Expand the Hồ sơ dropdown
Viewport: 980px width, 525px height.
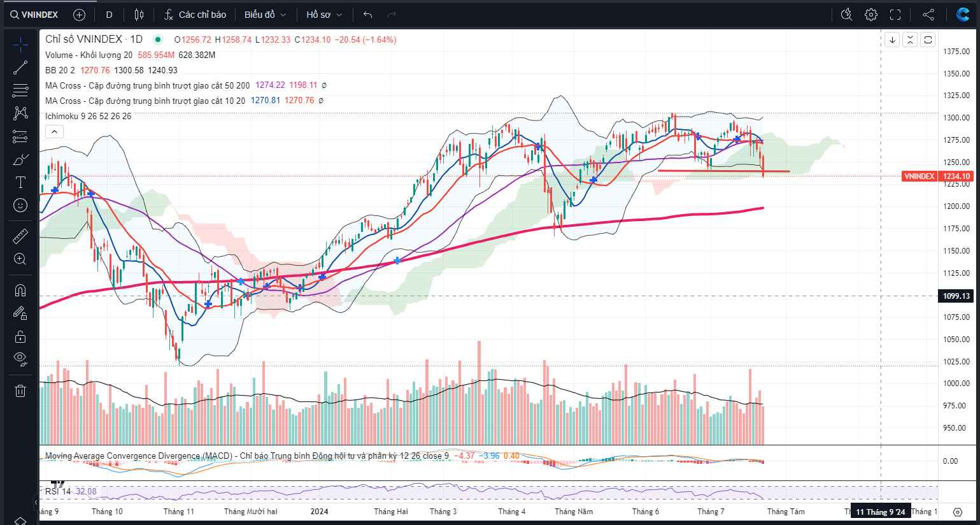[x=323, y=14]
